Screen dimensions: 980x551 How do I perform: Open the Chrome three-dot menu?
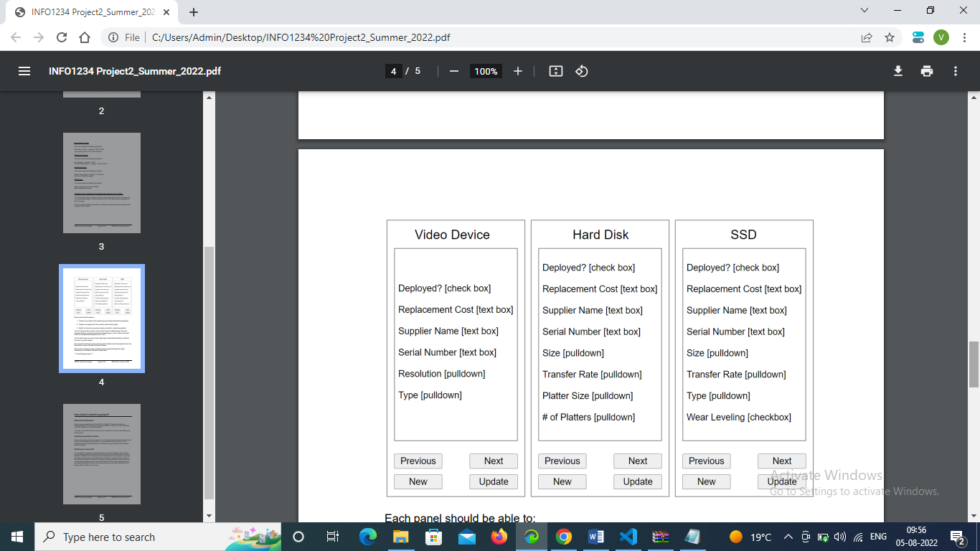point(963,37)
